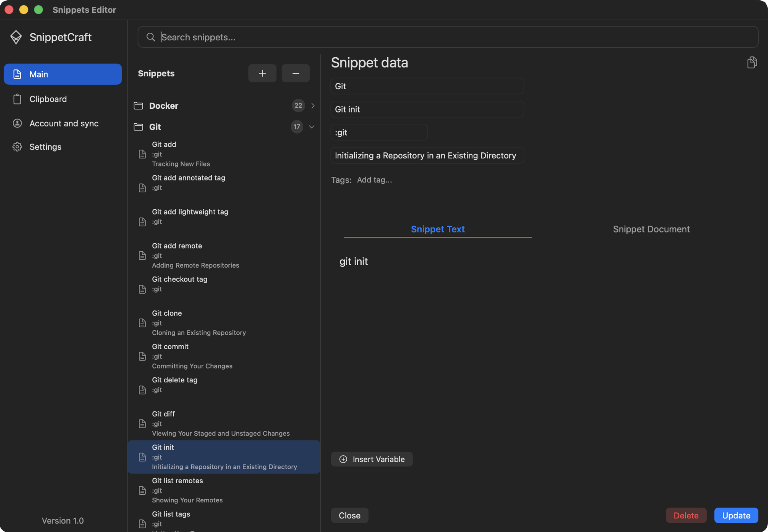Click the Git folder icon
Screen dimensions: 768x532
(x=138, y=127)
